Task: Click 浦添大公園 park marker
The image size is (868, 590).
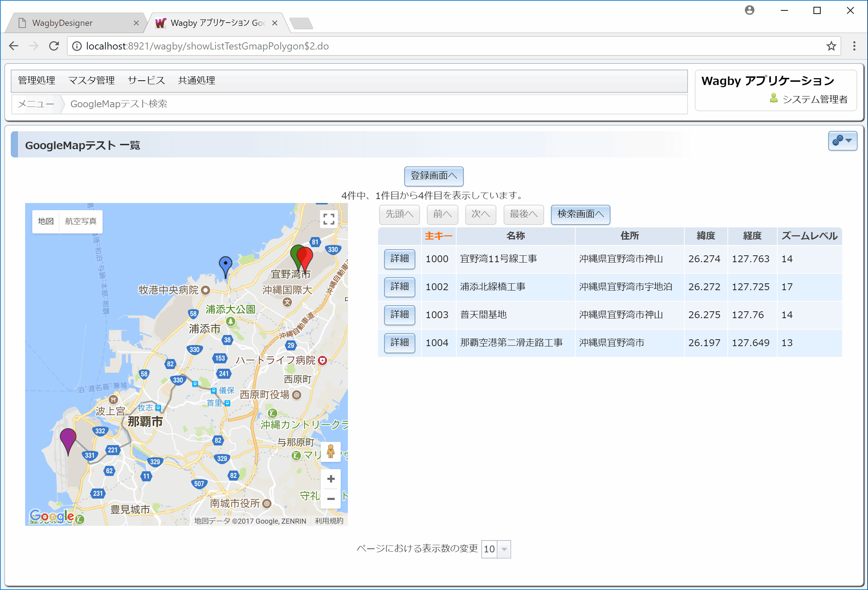Action: (230, 321)
